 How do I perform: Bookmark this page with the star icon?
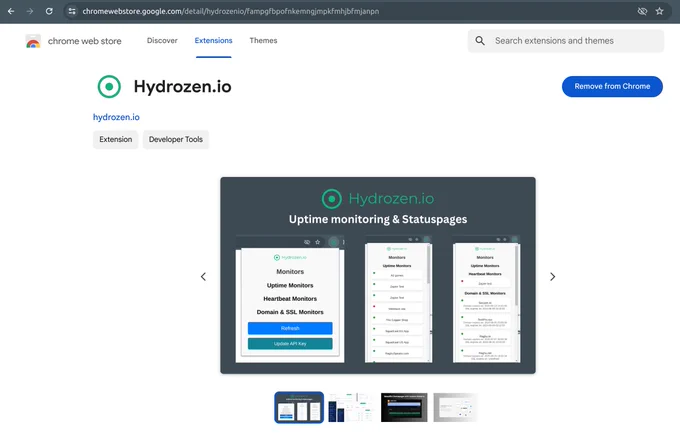[x=660, y=11]
